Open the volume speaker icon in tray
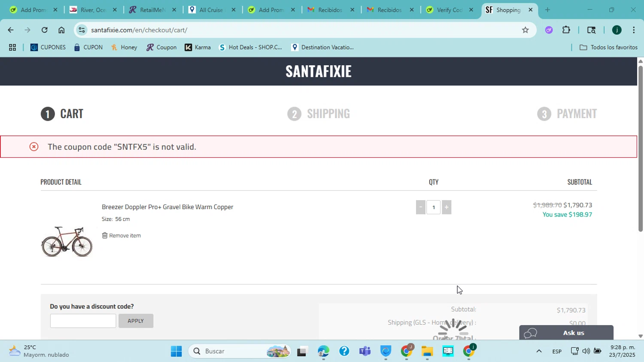The width and height of the screenshot is (644, 362). pos(586,351)
